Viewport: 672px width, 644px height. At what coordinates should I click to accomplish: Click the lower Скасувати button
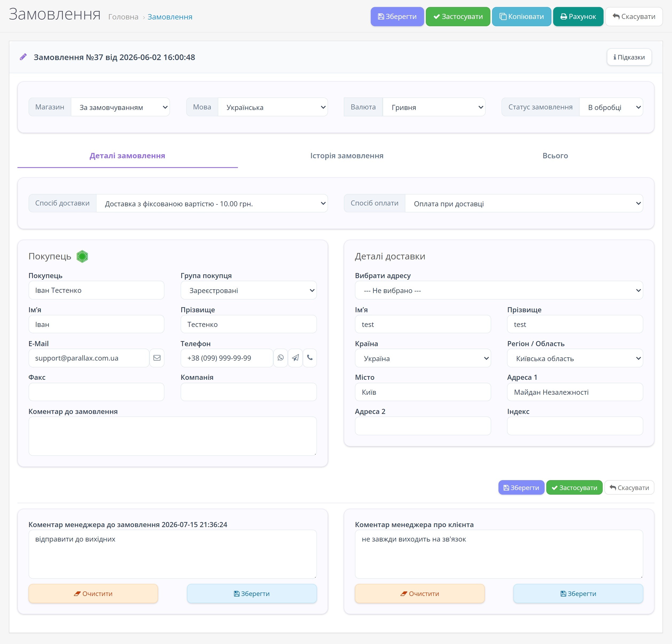pyautogui.click(x=629, y=487)
